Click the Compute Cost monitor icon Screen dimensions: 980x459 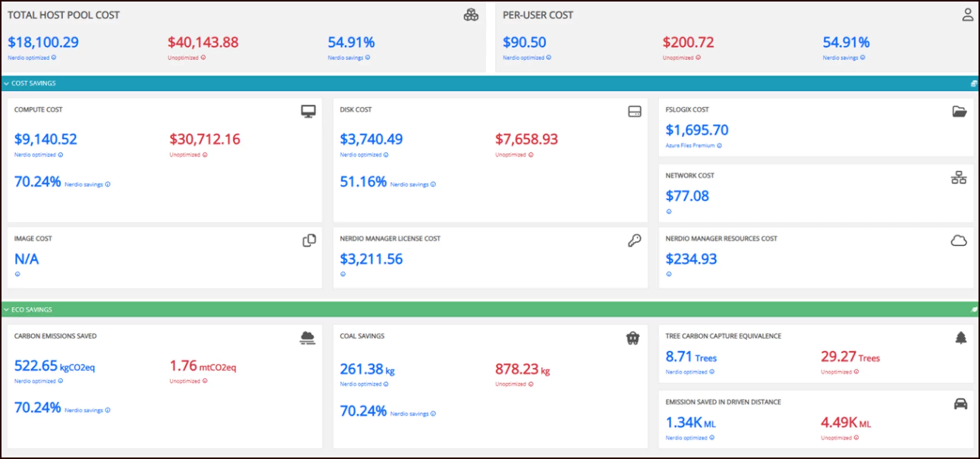308,111
